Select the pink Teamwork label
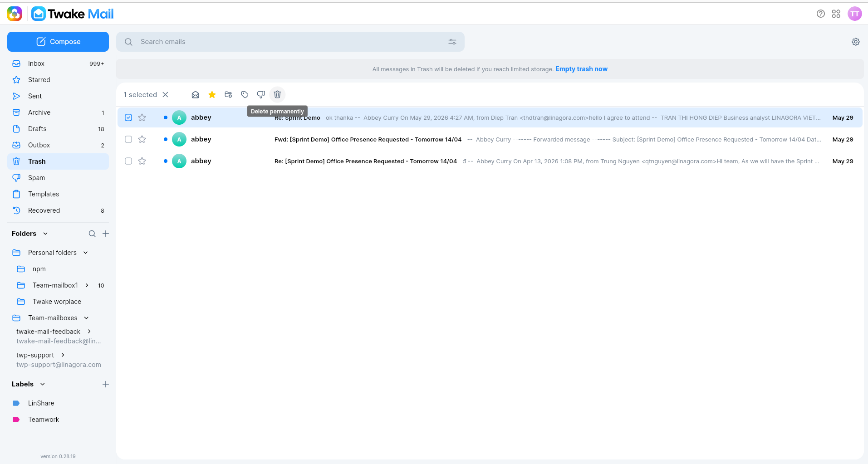 point(58,420)
